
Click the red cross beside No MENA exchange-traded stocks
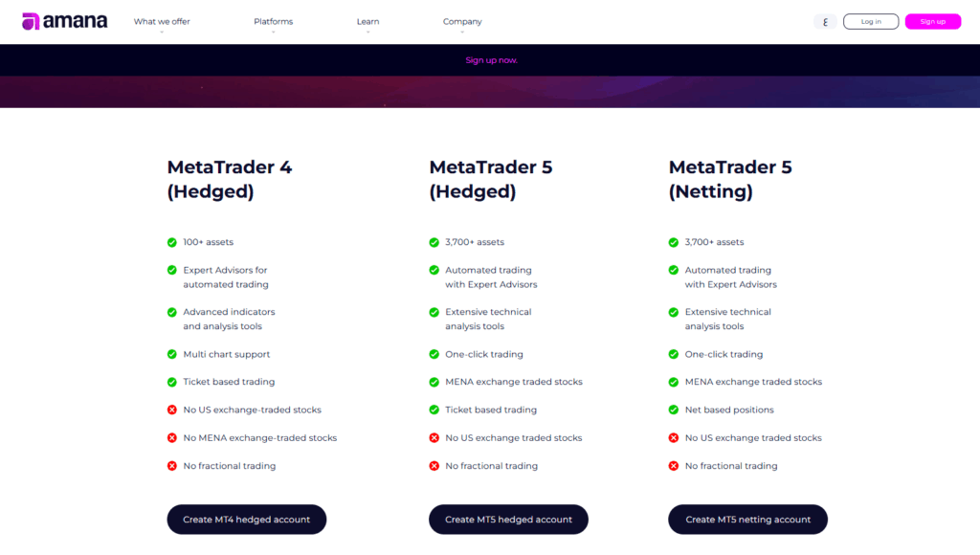(x=173, y=437)
